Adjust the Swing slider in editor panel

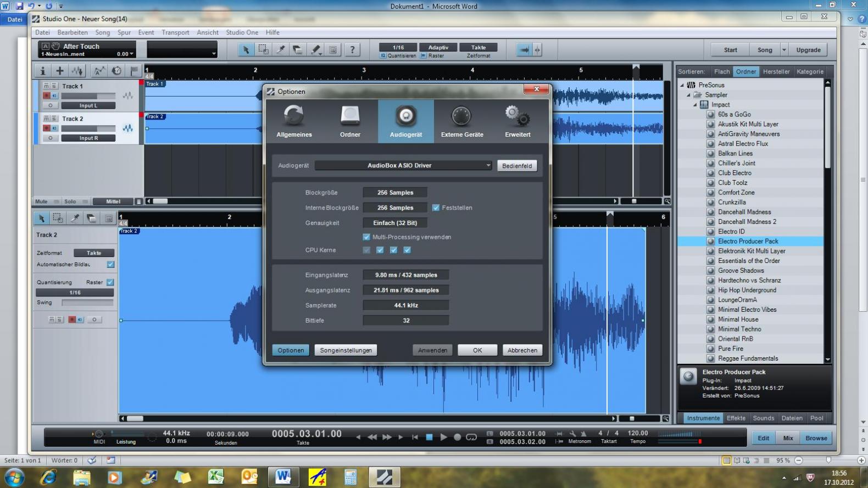[x=87, y=302]
